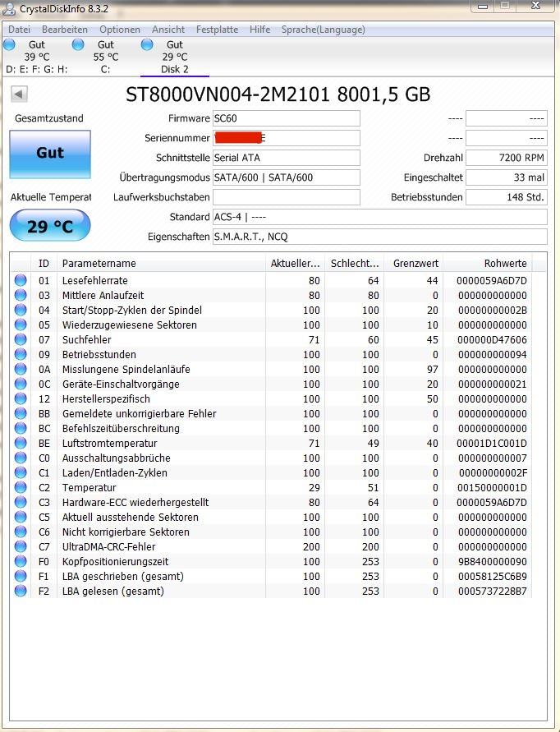Click the status orb of the 12 Herstellerspezifisch row
This screenshot has width=560, height=732.
21,398
